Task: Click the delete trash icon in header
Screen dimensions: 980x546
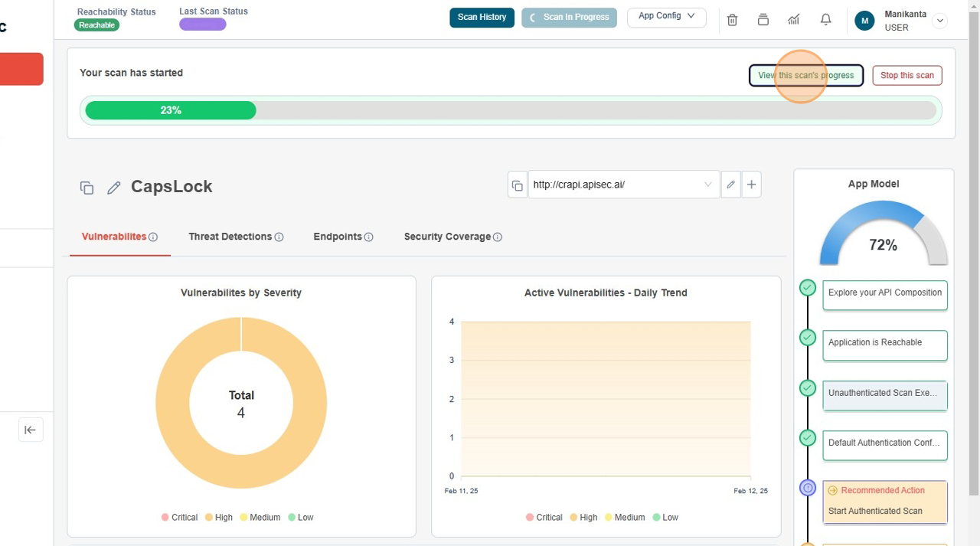Action: pos(732,20)
